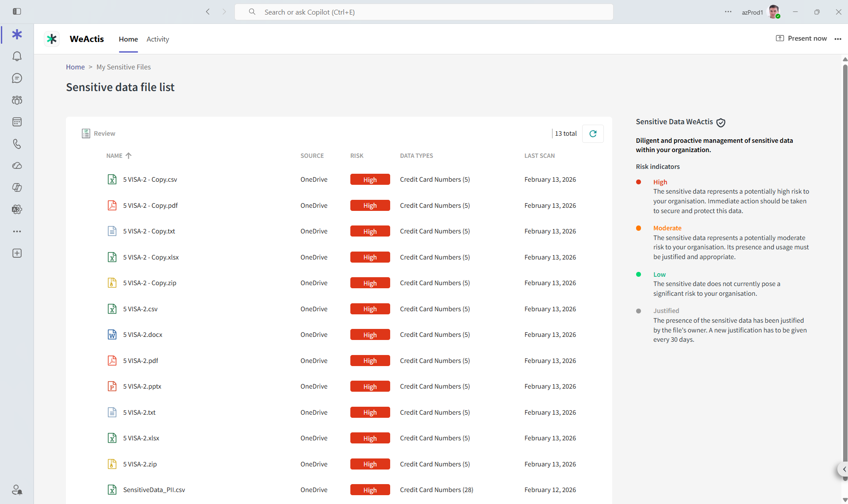The height and width of the screenshot is (504, 848).
Task: Go back with the left arrow
Action: pyautogui.click(x=208, y=12)
